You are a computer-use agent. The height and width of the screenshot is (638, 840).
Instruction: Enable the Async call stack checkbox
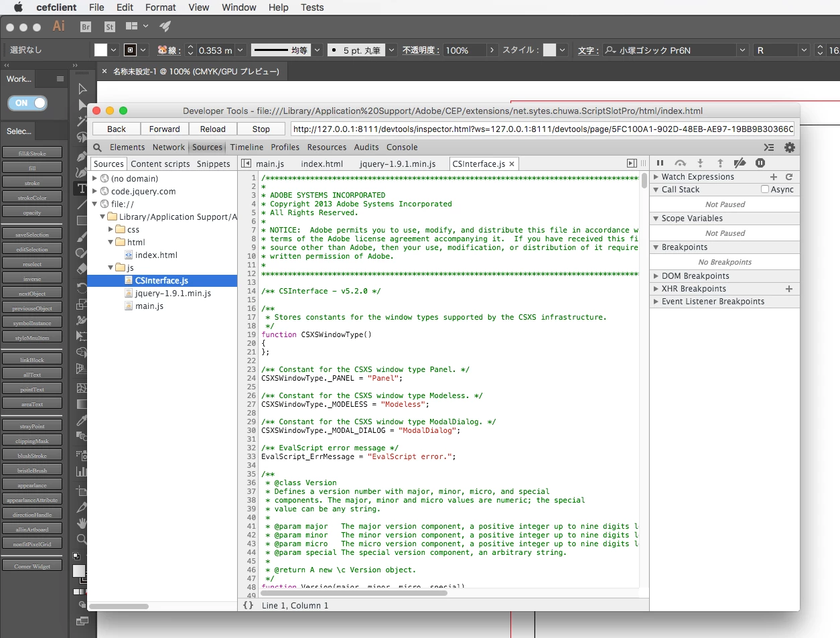765,190
